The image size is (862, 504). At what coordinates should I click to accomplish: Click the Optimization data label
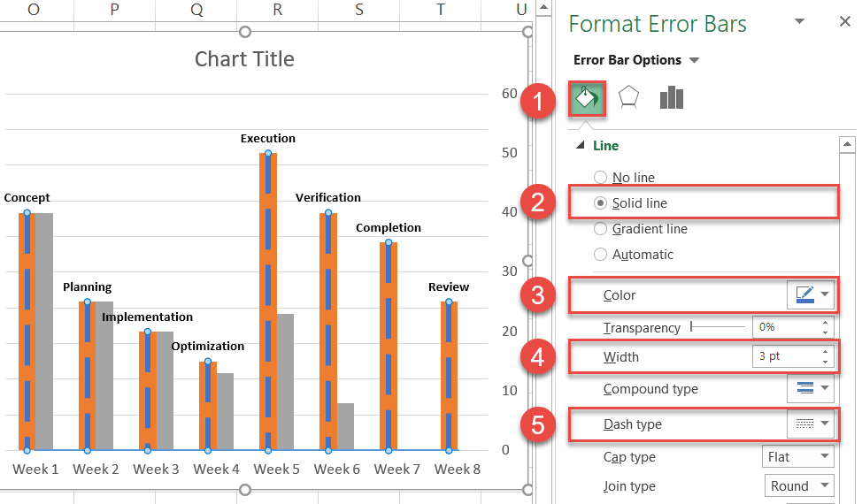click(x=208, y=347)
